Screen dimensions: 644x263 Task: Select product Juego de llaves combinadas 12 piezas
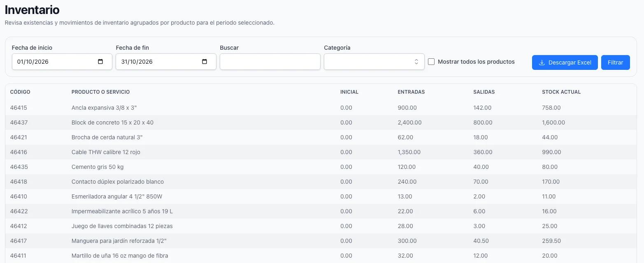click(122, 226)
